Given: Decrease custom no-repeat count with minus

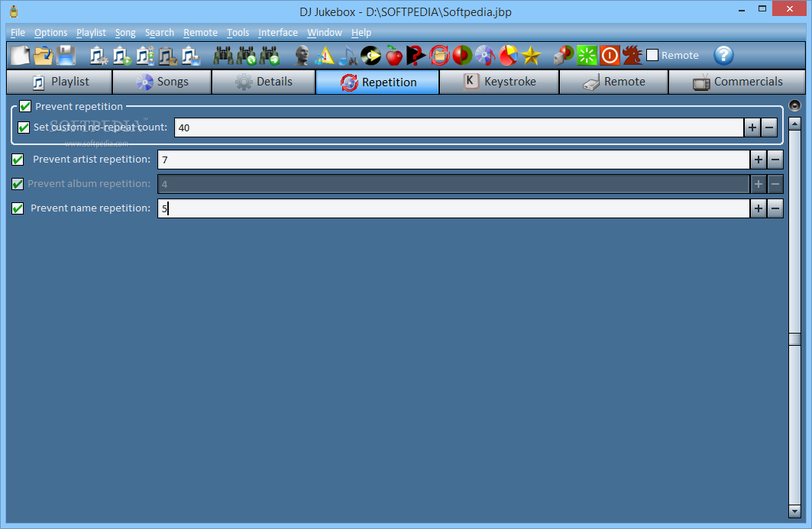Looking at the screenshot, I should click(x=769, y=127).
